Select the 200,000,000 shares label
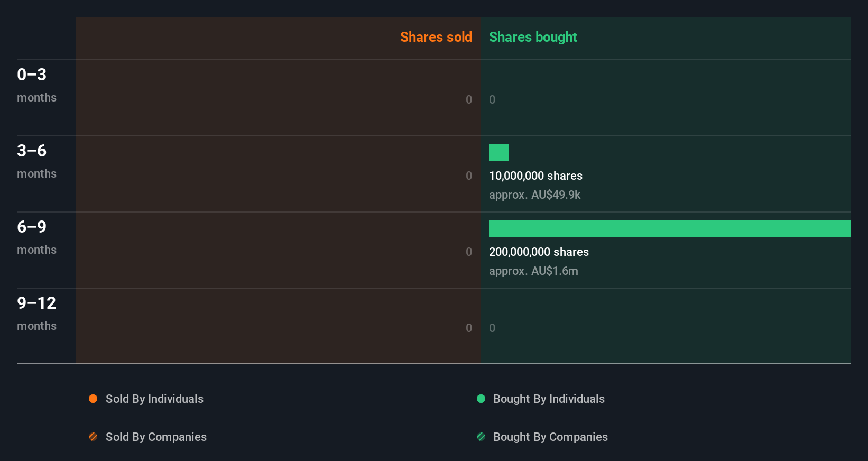The image size is (868, 461). [x=539, y=252]
